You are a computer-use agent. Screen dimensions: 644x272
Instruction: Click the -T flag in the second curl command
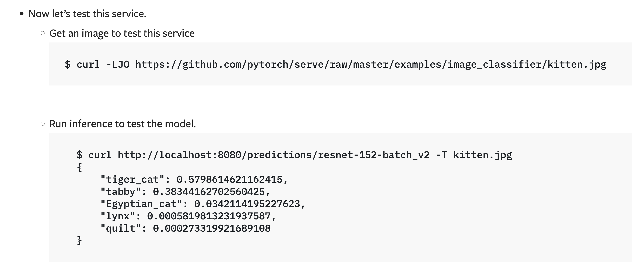[x=441, y=155]
